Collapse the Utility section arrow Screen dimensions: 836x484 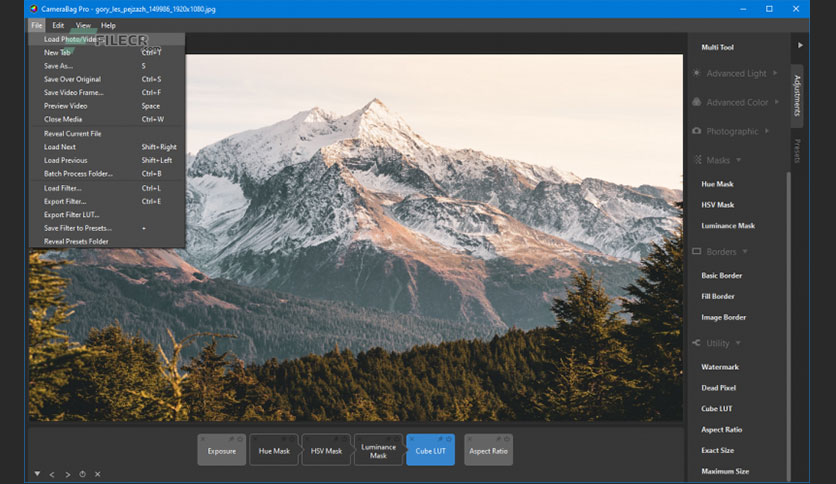738,343
